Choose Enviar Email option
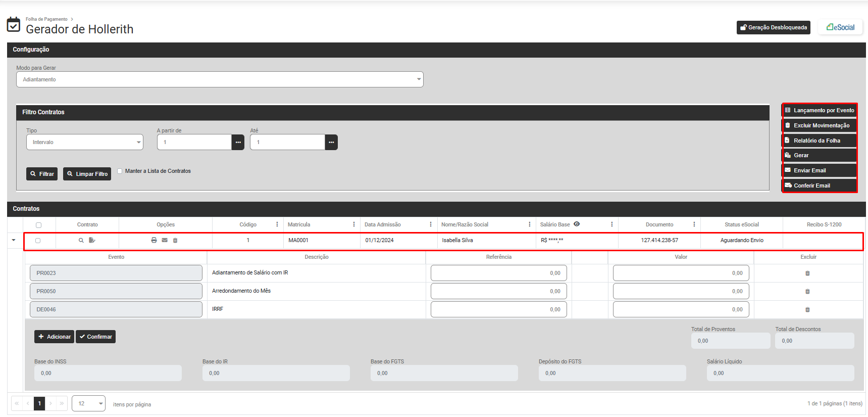Screen dimensions: 868x417 coord(819,170)
